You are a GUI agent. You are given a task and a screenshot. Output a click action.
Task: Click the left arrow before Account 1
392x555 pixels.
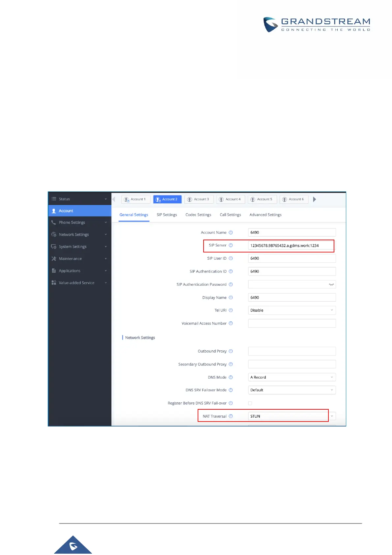point(114,199)
